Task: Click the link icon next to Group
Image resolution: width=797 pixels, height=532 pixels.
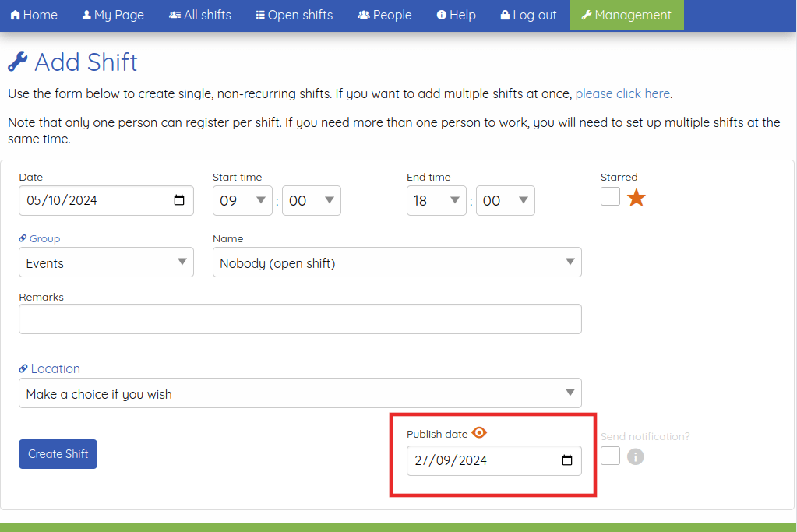Action: tap(22, 238)
